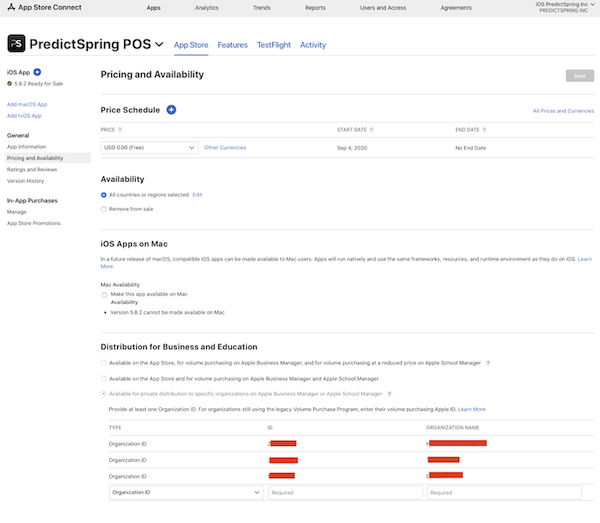This screenshot has width=600, height=523.
Task: Click the Organization Name Required input field
Action: (504, 493)
